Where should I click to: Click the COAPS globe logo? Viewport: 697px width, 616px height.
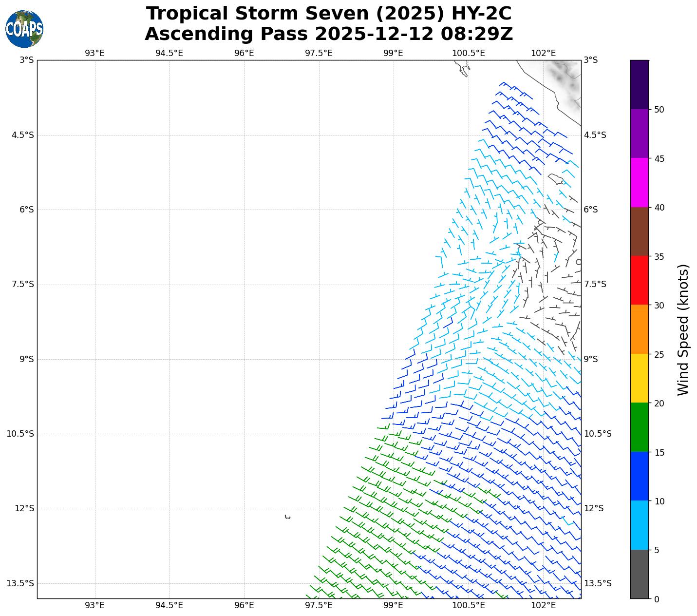[x=24, y=29]
